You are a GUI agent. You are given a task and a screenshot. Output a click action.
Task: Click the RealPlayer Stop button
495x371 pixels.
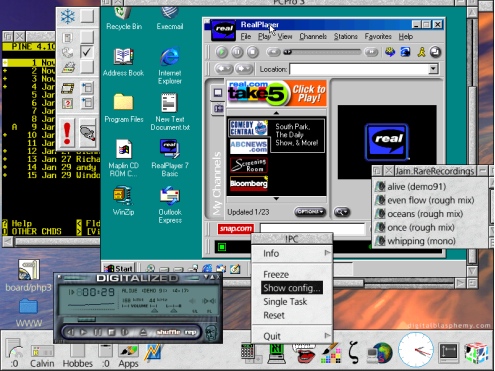(252, 52)
